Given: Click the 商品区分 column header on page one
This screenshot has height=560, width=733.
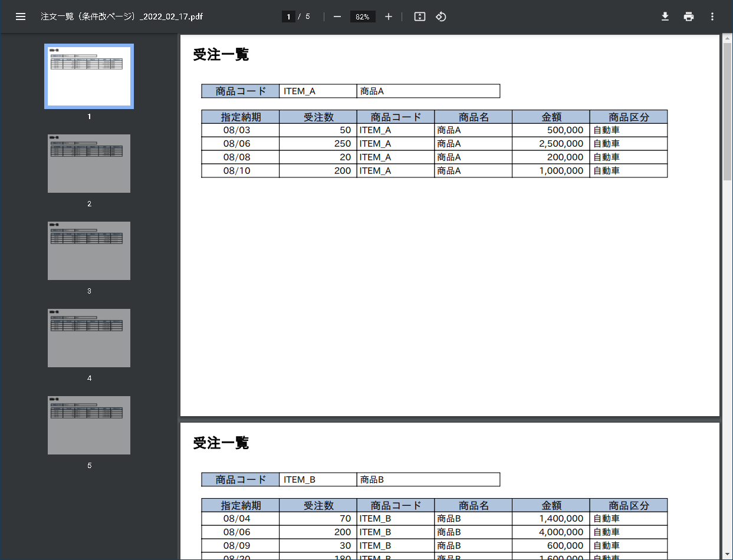Looking at the screenshot, I should point(628,117).
